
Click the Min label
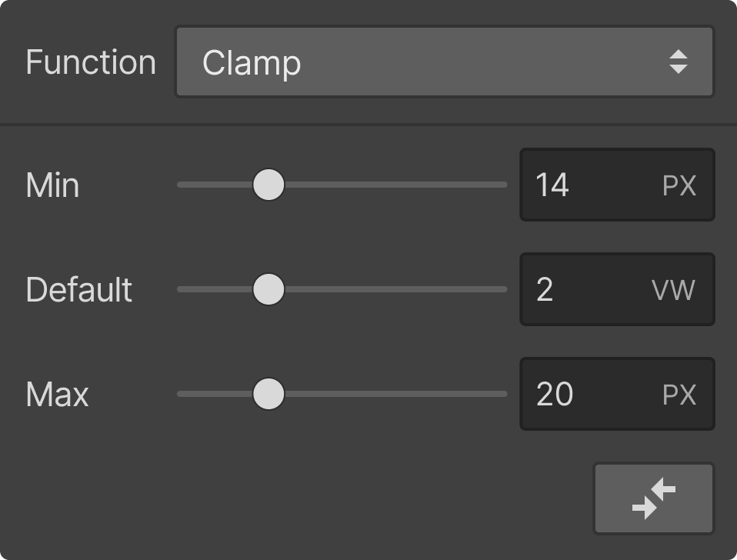tap(52, 185)
